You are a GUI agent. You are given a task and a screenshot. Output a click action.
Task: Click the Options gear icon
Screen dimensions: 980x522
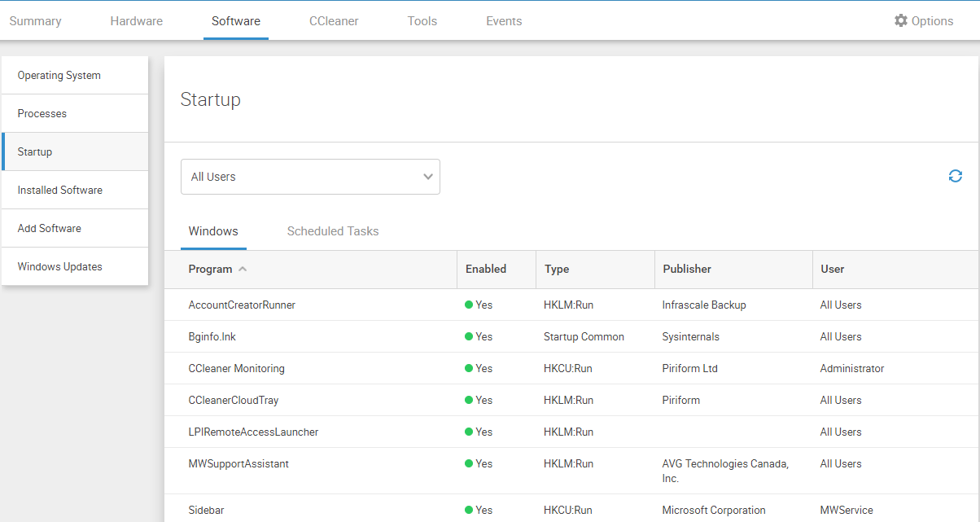point(900,21)
